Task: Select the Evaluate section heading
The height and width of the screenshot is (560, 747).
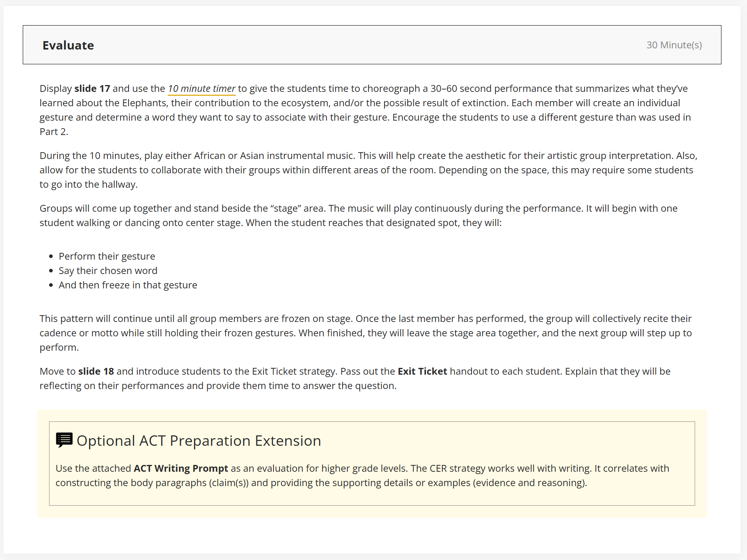Action: [x=68, y=46]
